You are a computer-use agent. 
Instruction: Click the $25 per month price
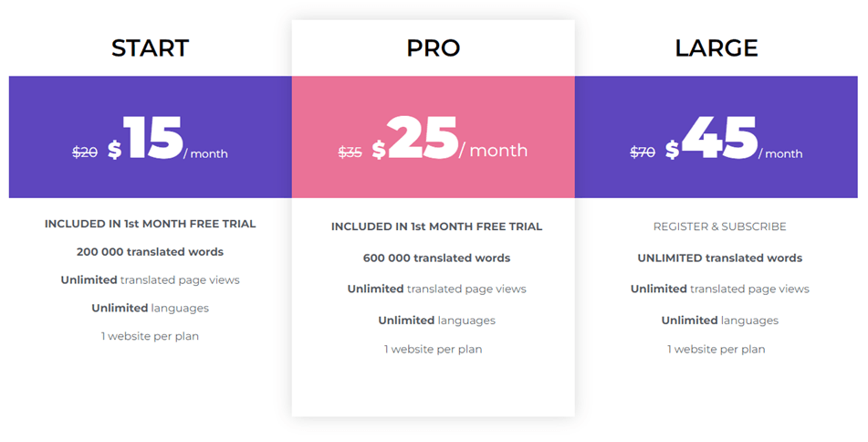pos(449,139)
